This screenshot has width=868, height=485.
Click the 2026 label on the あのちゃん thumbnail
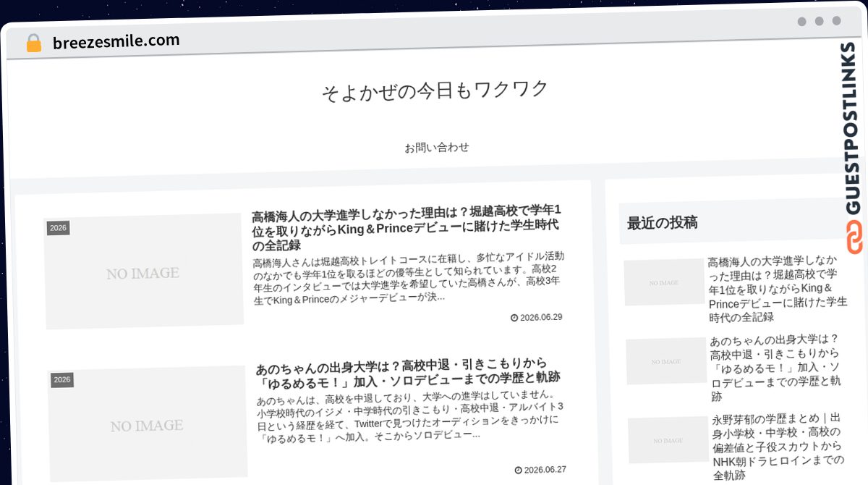(62, 380)
